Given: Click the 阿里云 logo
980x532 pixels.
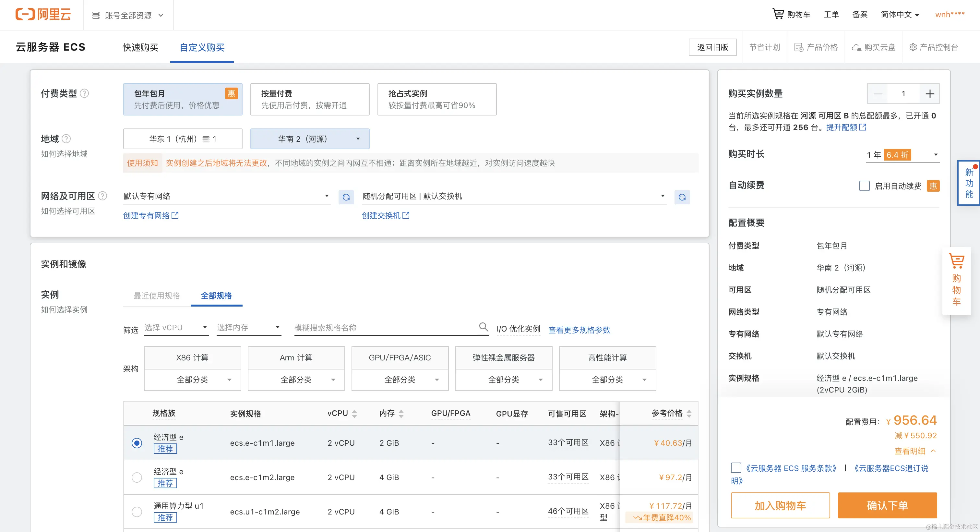Looking at the screenshot, I should pyautogui.click(x=43, y=15).
